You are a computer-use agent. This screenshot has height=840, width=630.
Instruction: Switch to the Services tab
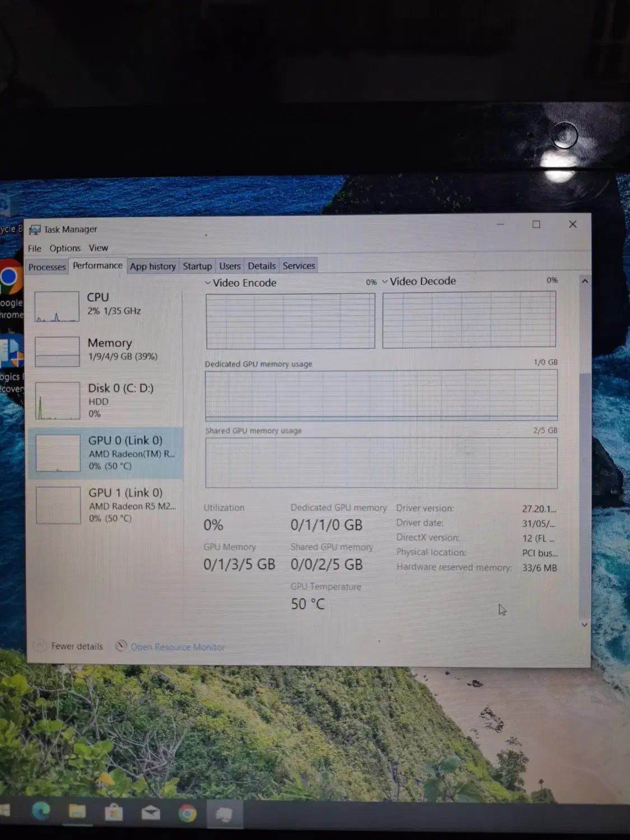pyautogui.click(x=298, y=265)
